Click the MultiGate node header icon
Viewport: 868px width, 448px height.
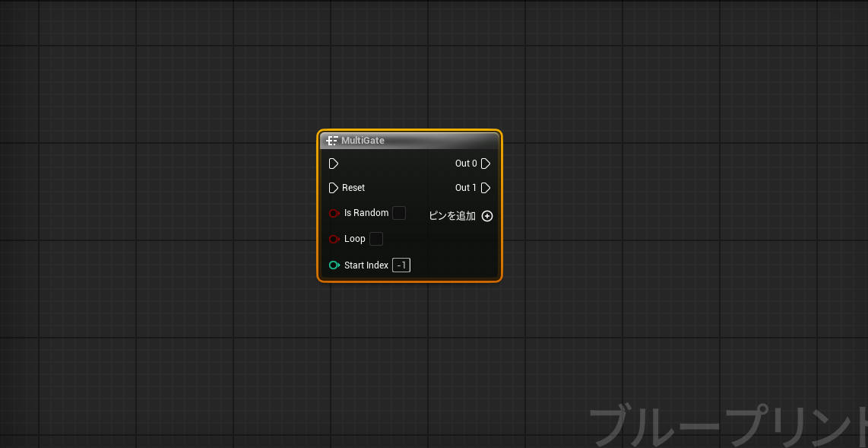coord(332,140)
